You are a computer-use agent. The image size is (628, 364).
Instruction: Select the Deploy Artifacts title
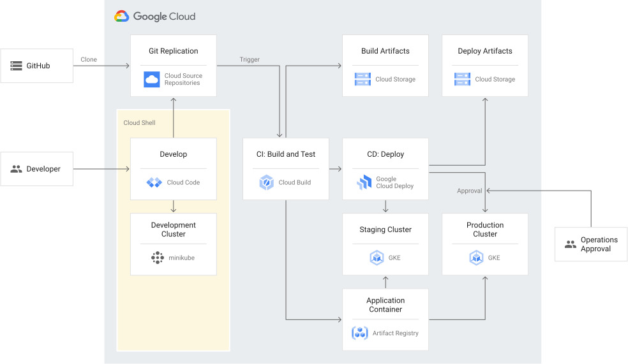coord(485,51)
